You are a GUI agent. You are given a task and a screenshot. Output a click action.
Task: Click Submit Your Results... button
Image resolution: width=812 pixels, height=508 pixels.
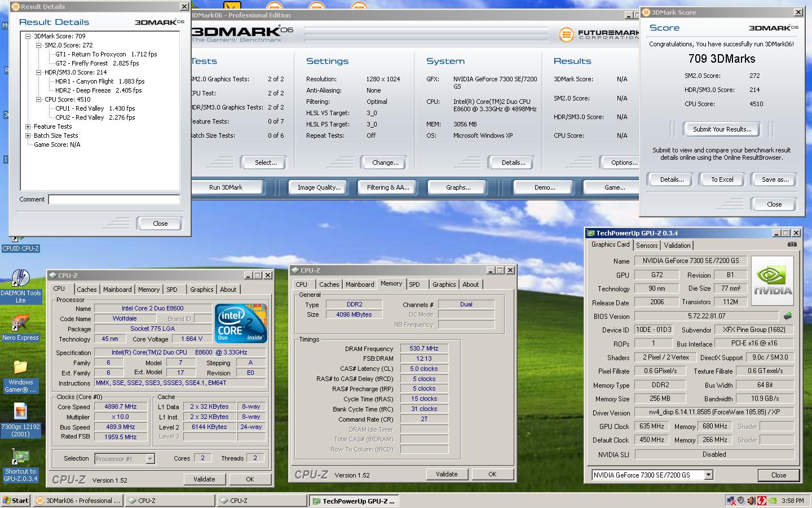tap(722, 129)
